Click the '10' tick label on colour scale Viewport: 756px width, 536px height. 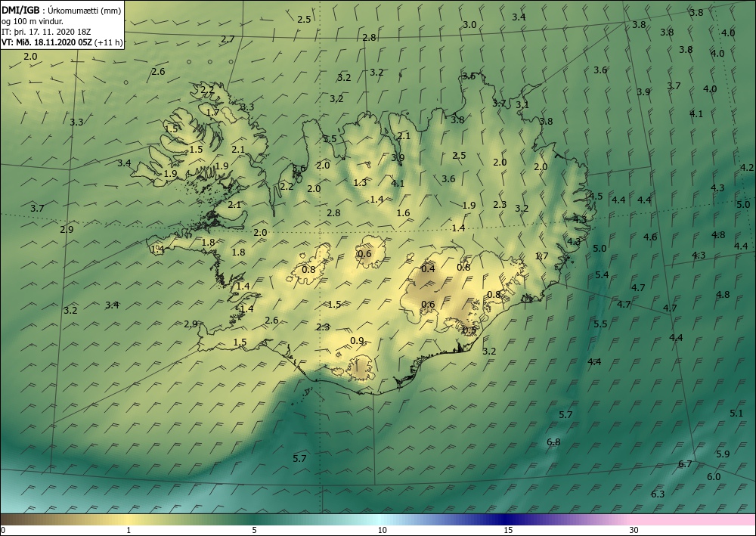(x=382, y=531)
